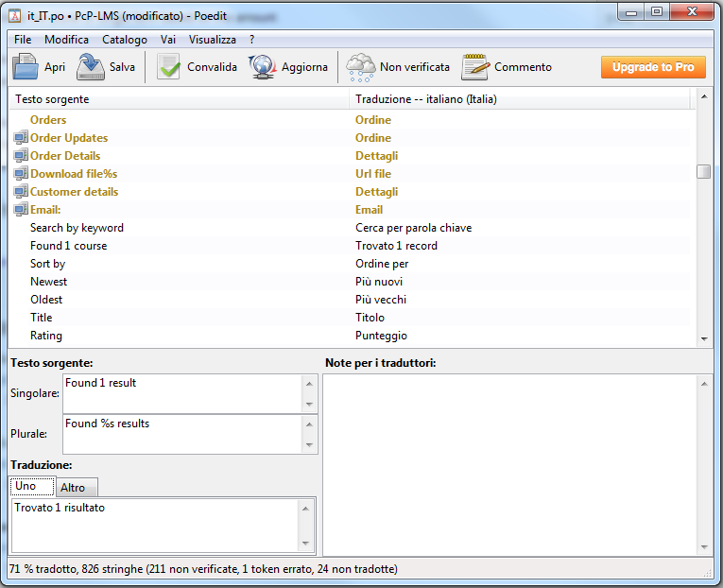
Task: Click the monitor icon beside Download file%s
Action: point(21,173)
